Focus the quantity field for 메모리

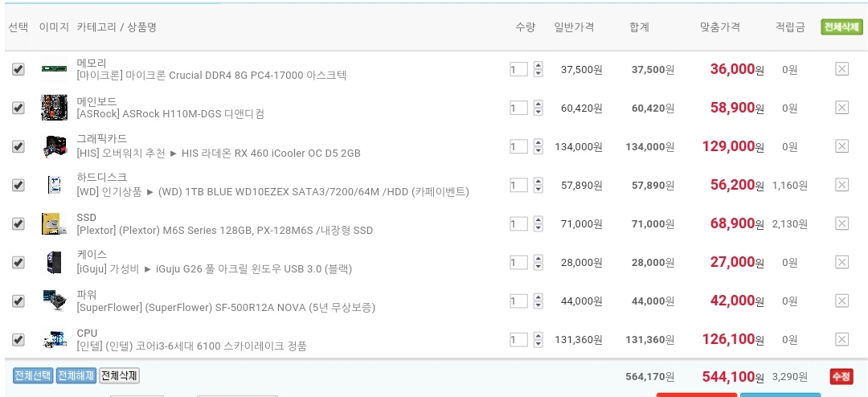[x=518, y=69]
